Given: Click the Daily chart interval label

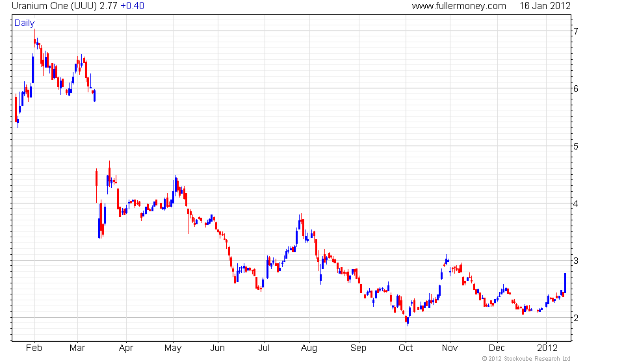Looking at the screenshot, I should (24, 23).
